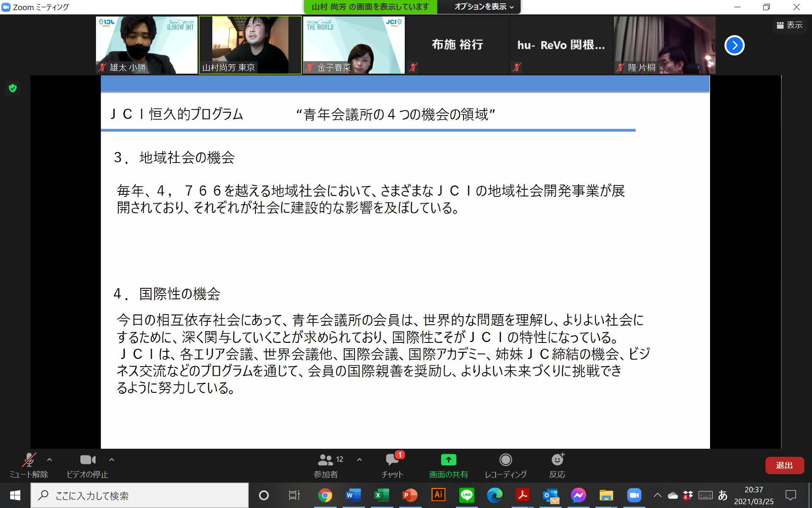This screenshot has height=508, width=812.
Task: Open LINE app from taskbar
Action: pos(466,495)
